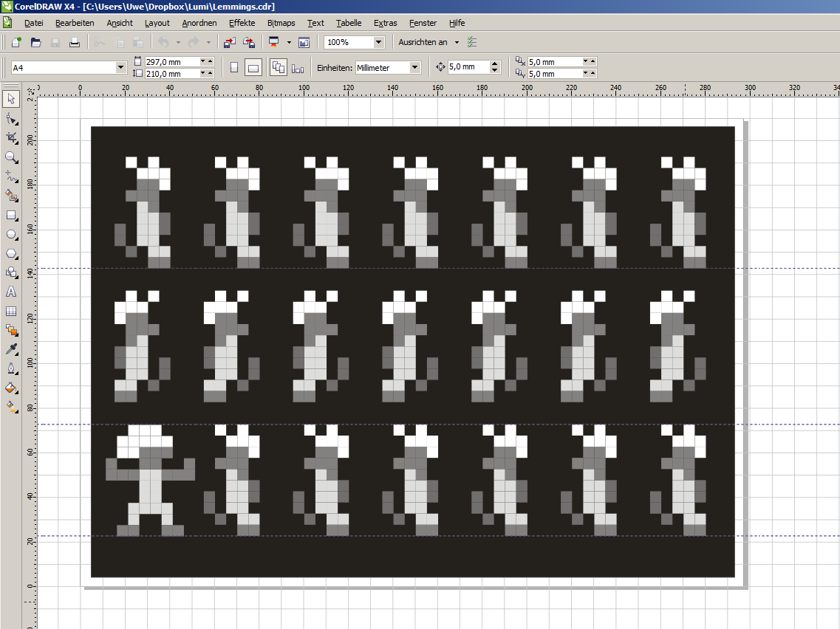840x629 pixels.
Task: Select the Freehand curve tool
Action: [x=11, y=176]
